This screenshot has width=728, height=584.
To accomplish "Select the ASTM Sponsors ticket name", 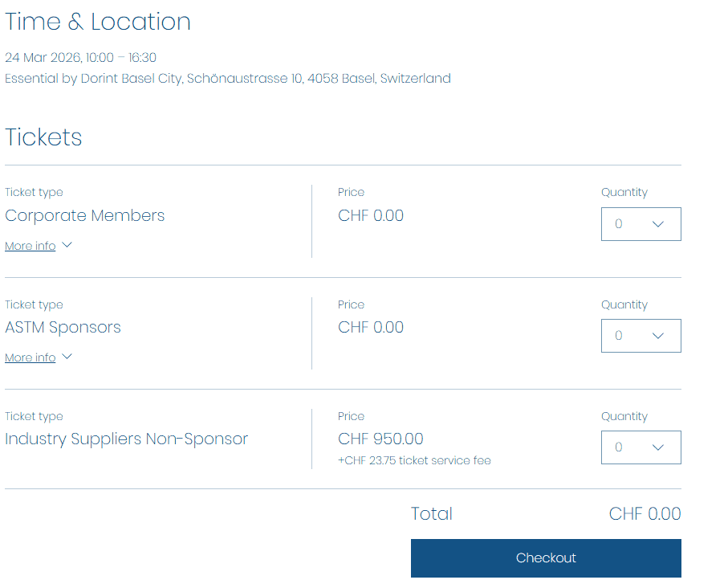I will tap(63, 327).
